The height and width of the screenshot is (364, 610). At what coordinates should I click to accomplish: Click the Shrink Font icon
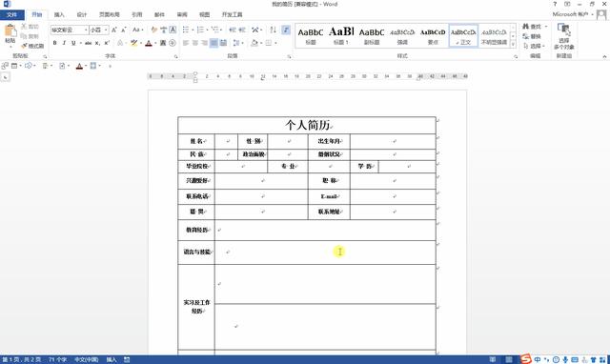pyautogui.click(x=123, y=30)
